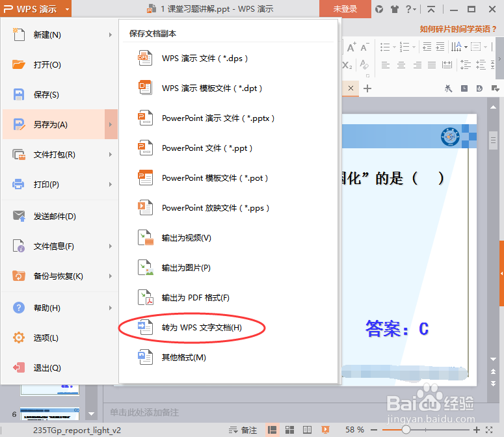The width and height of the screenshot is (504, 437).
Task: Open File Package (文件打包) entry
Action: pos(60,154)
